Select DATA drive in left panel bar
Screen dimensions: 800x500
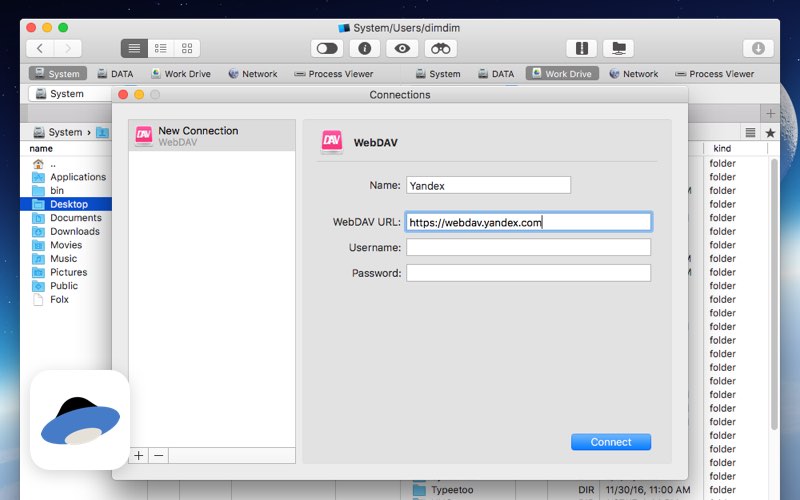[115, 73]
